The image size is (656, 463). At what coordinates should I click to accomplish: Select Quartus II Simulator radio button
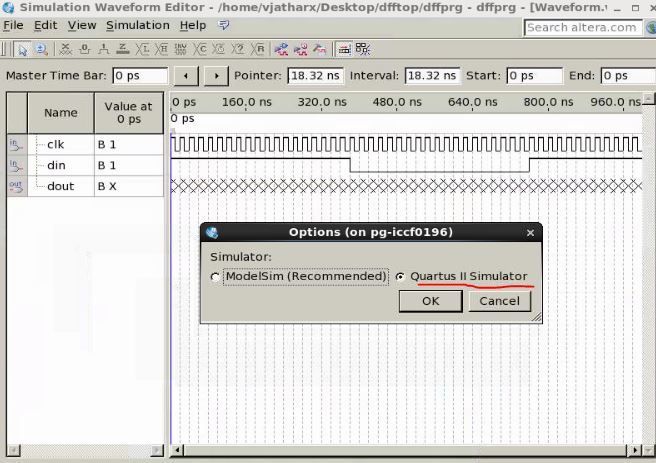click(x=400, y=277)
